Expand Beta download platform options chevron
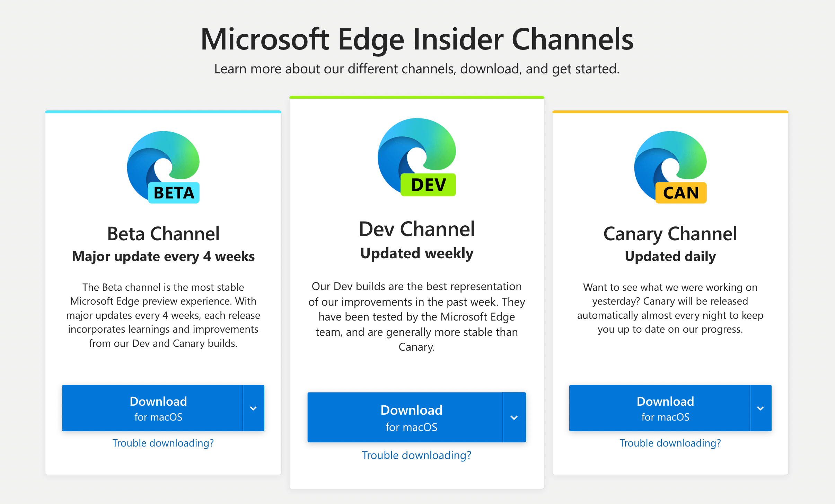Screen dimensions: 835x504 [x=254, y=408]
